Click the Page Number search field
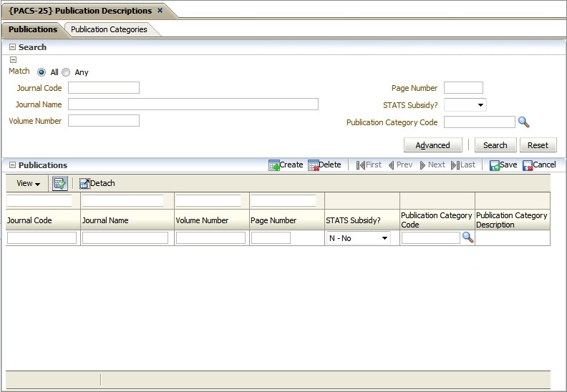 pyautogui.click(x=463, y=88)
